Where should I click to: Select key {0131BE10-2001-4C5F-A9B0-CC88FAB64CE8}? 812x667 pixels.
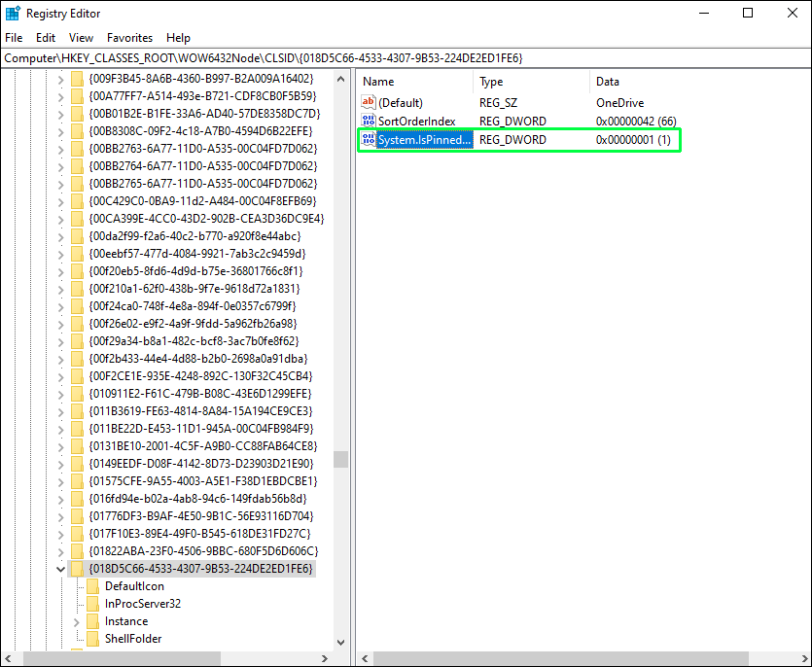click(203, 446)
